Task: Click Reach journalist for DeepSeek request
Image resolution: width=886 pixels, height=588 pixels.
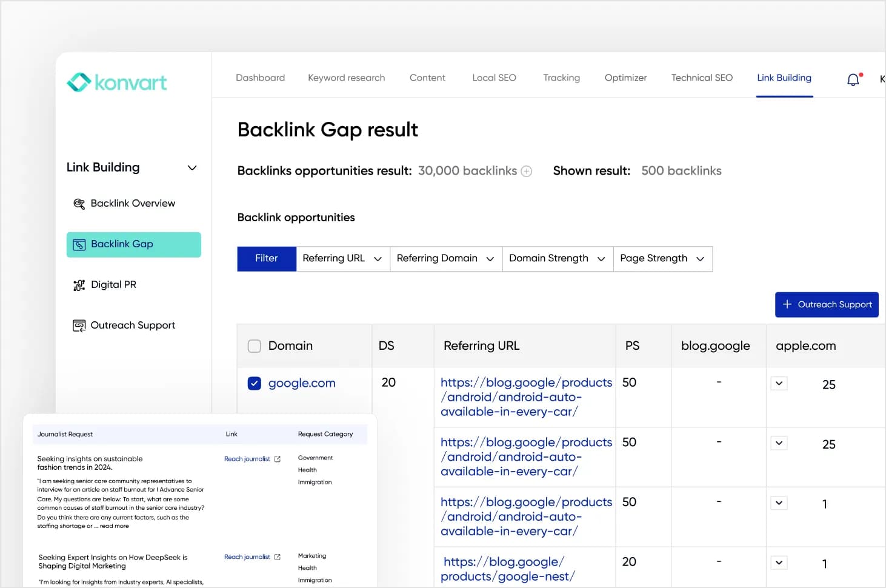Action: click(x=247, y=557)
